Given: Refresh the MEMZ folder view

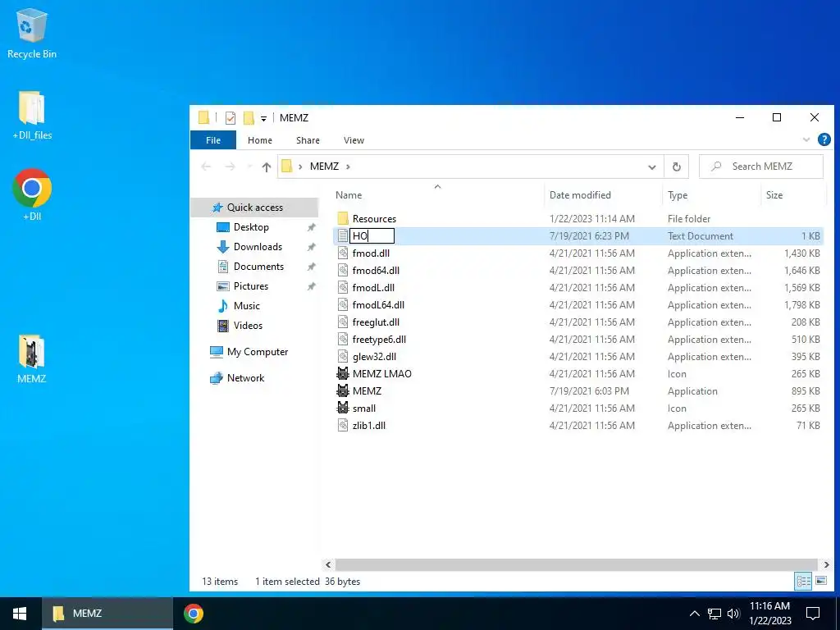Looking at the screenshot, I should [677, 167].
